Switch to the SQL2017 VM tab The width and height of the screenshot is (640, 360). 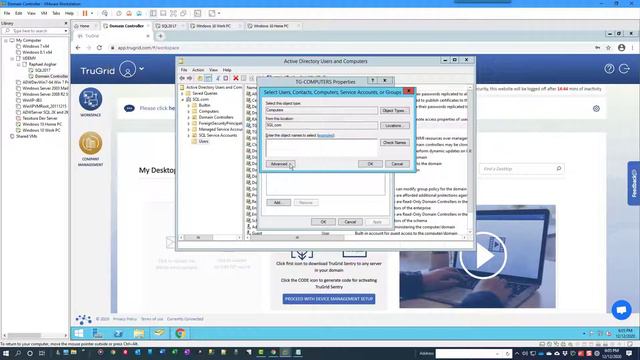tap(169, 26)
